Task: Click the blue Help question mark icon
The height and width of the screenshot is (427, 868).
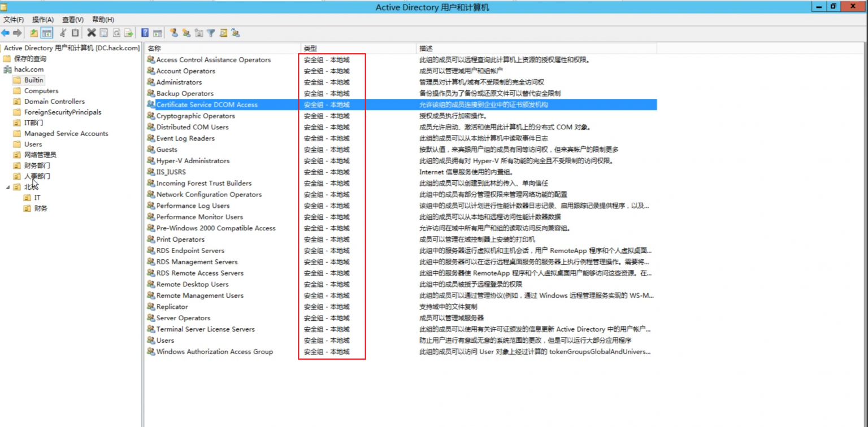Action: click(145, 33)
